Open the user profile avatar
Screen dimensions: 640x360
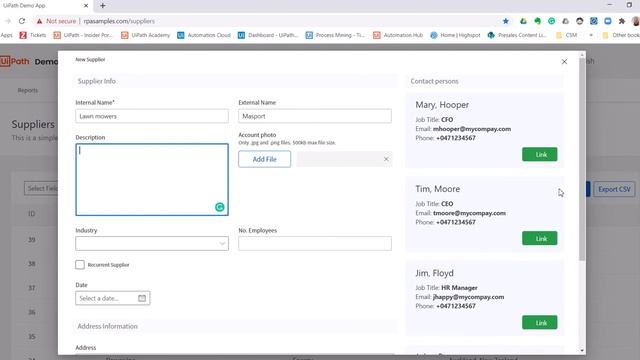click(x=636, y=21)
